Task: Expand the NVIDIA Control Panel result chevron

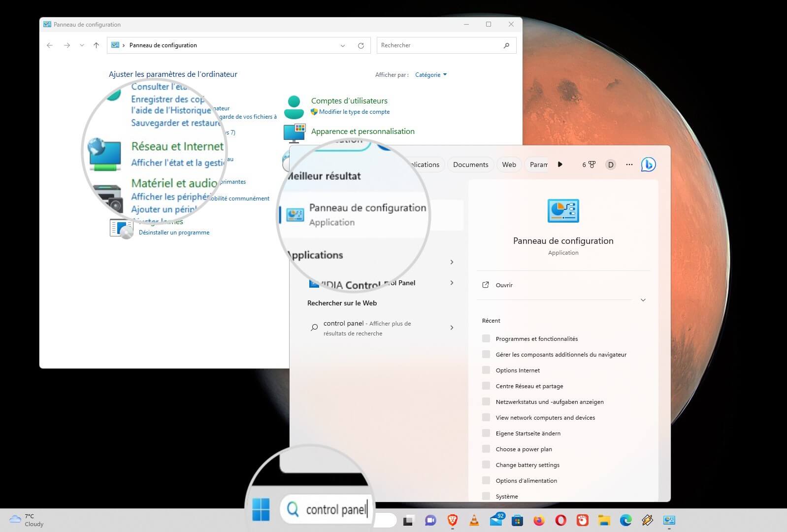Action: tap(452, 283)
